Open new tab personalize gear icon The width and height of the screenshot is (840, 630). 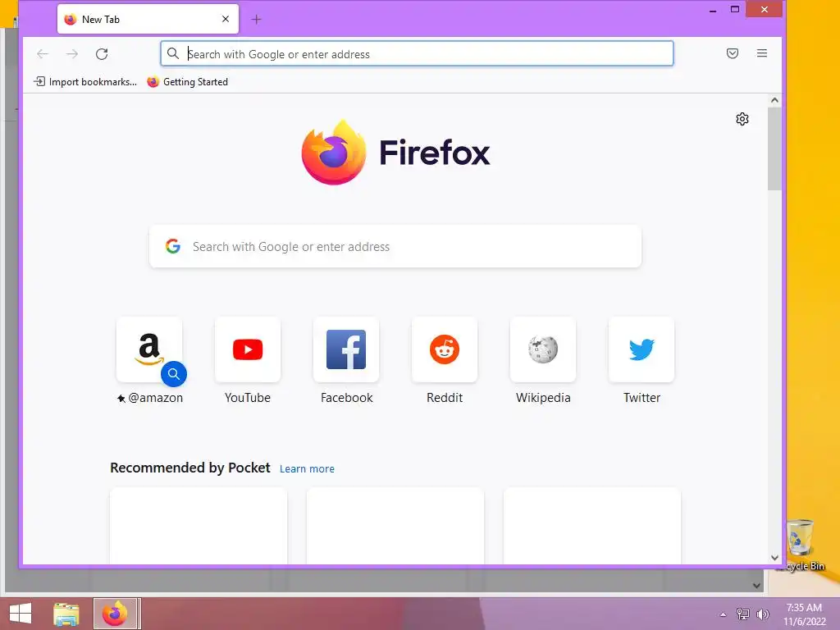[742, 119]
